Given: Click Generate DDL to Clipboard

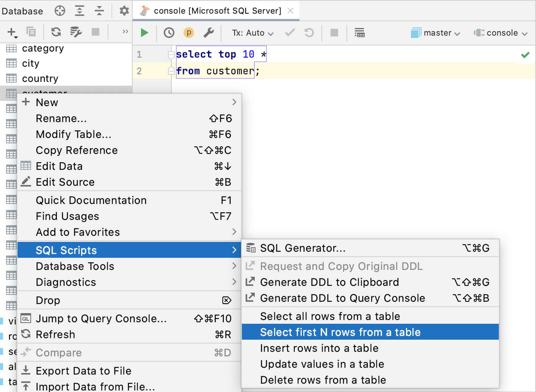Looking at the screenshot, I should coord(329,282).
